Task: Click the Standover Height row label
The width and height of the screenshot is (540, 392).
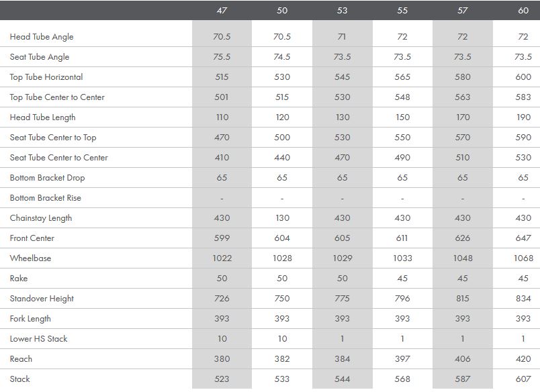Action: [42, 299]
